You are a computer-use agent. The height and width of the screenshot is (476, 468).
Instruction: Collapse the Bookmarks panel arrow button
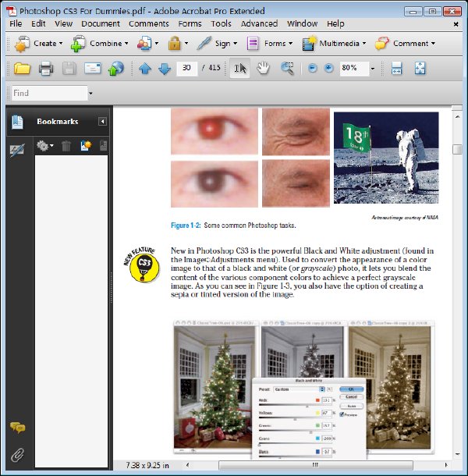pos(102,122)
